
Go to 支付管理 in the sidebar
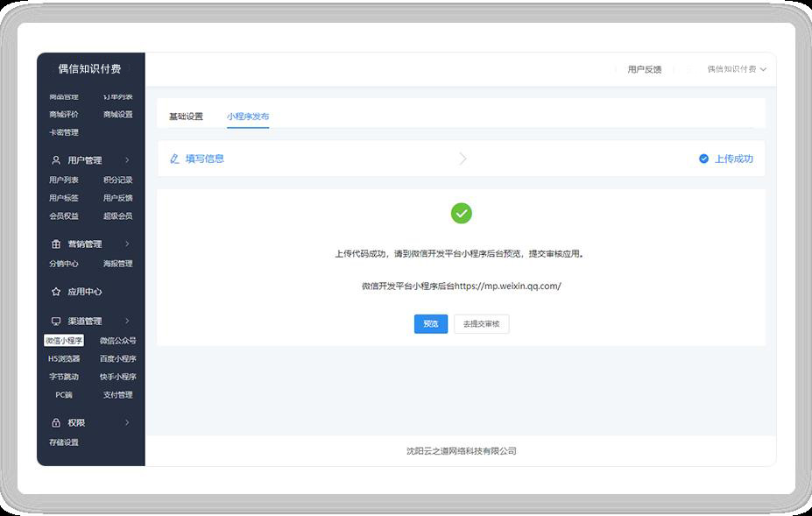tap(117, 395)
